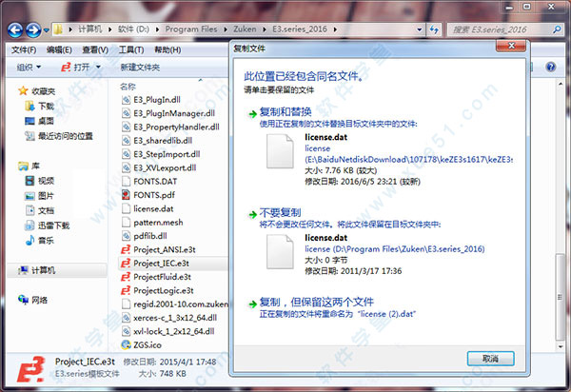This screenshot has width=571, height=392.
Task: Expand the arrow after Zuken breadcrumb
Action: 265,29
